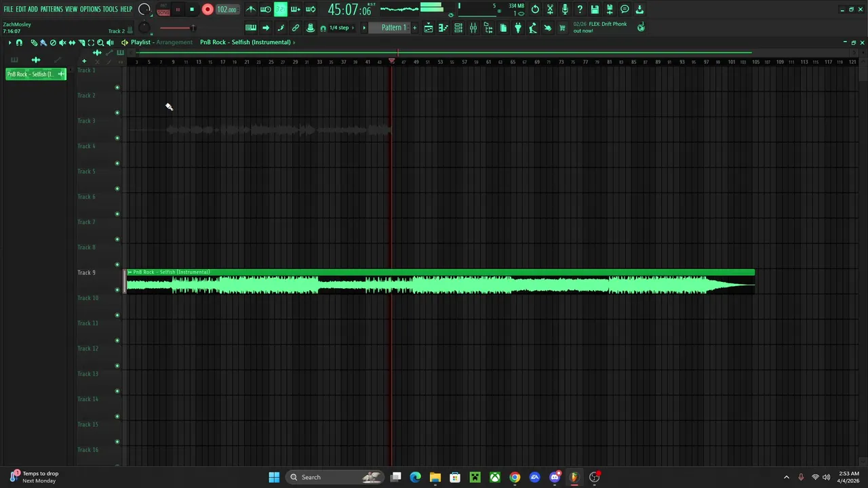Toggle the overdub blend recording button
Image resolution: width=868 pixels, height=488 pixels.
point(295,9)
